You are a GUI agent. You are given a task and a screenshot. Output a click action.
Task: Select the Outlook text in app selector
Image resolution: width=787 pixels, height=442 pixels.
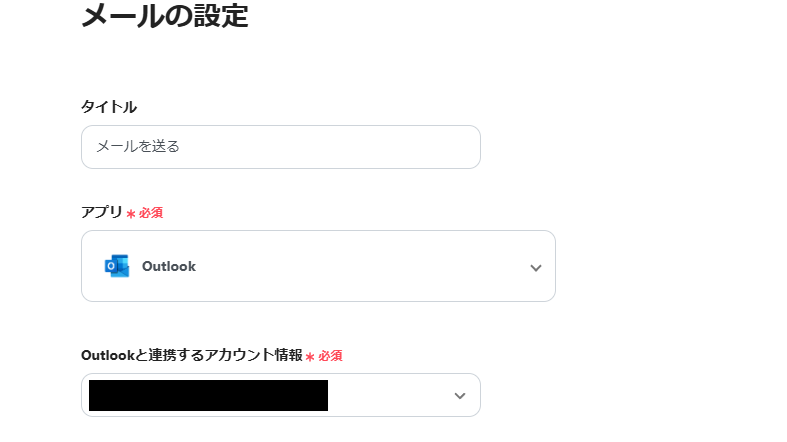coord(169,266)
